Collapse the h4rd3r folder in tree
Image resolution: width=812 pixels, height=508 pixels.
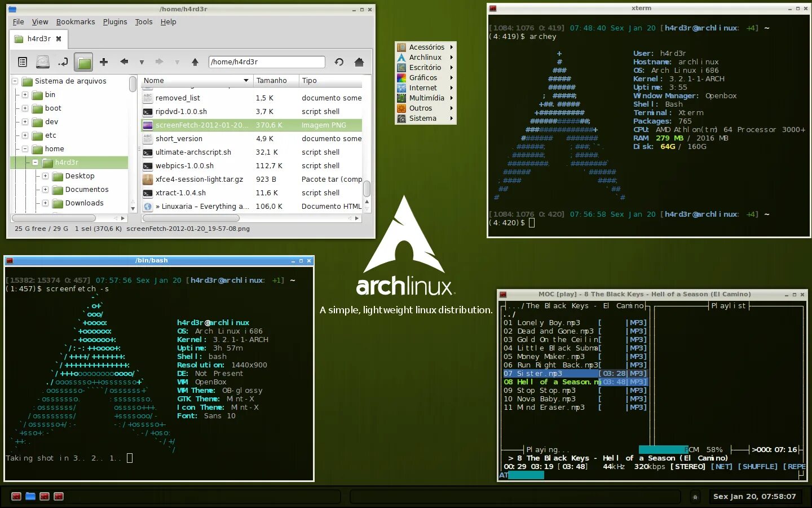(x=36, y=163)
